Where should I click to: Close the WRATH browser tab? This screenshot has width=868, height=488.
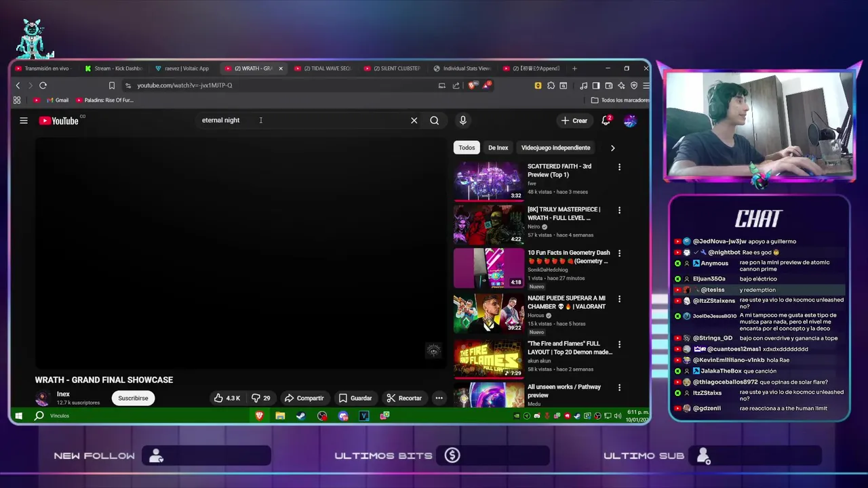click(x=280, y=68)
